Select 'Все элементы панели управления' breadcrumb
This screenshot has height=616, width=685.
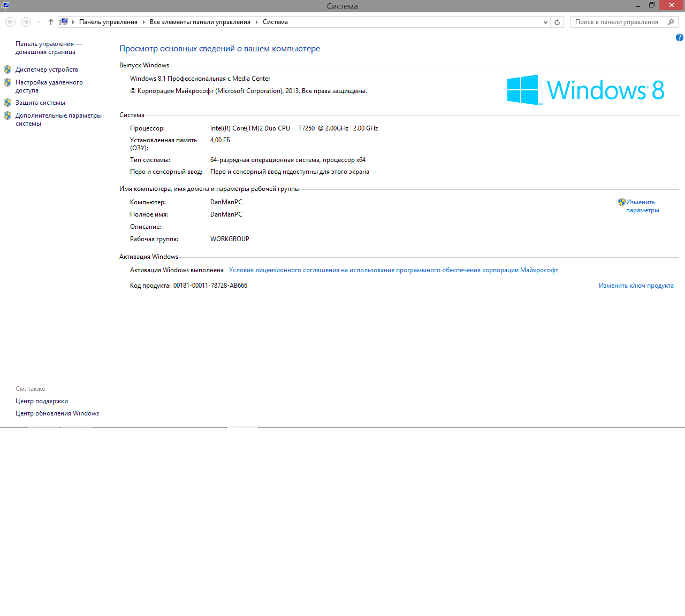coord(200,22)
